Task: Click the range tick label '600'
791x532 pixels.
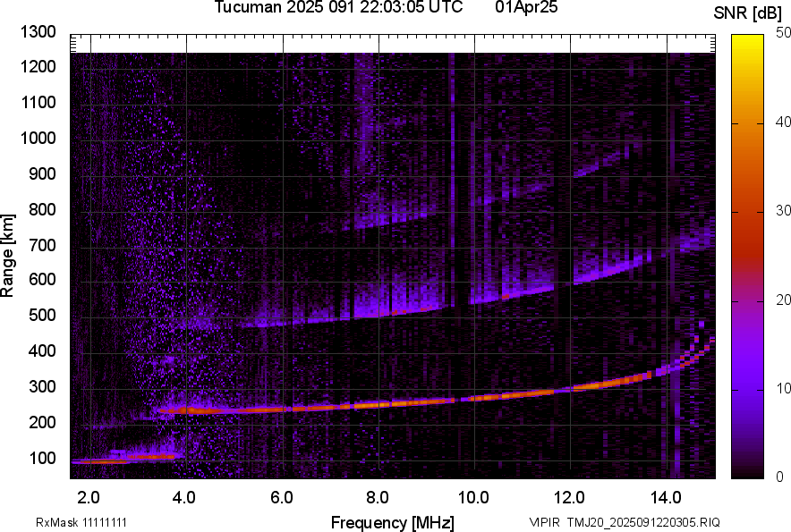Action: tap(42, 280)
